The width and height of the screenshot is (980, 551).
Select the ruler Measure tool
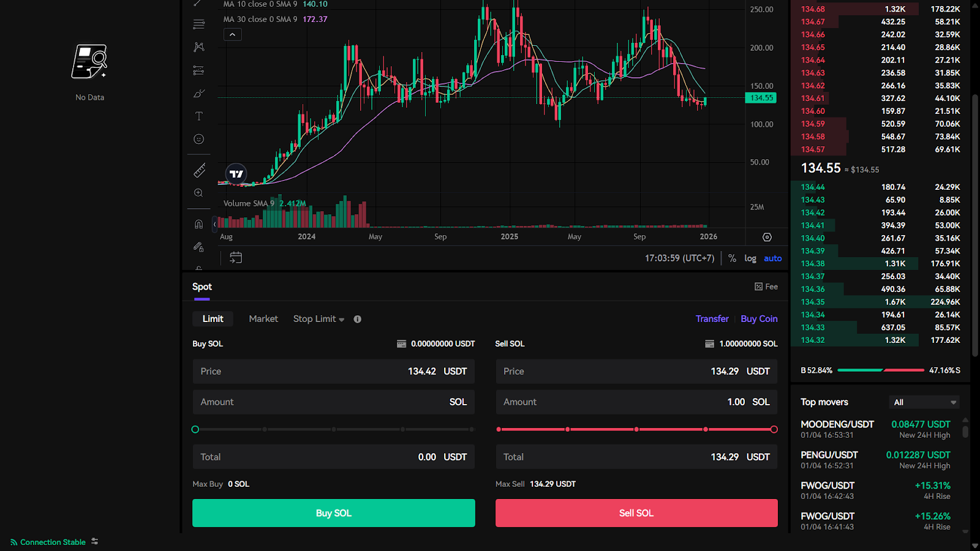point(199,171)
